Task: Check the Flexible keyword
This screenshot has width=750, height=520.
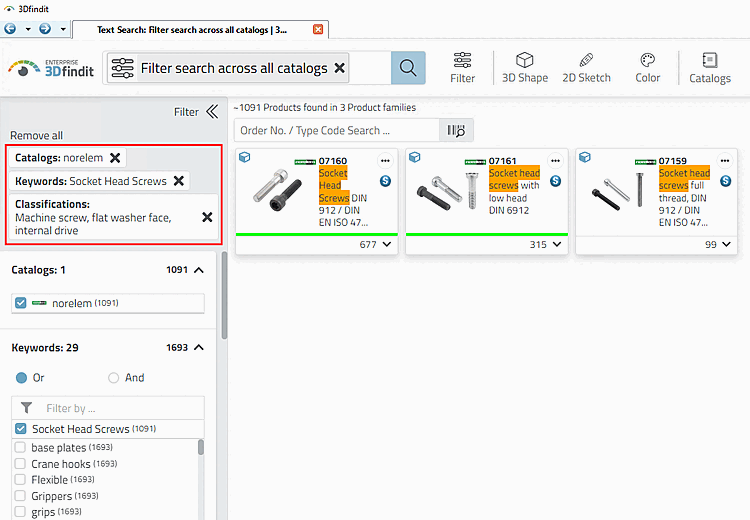Action: tap(20, 479)
